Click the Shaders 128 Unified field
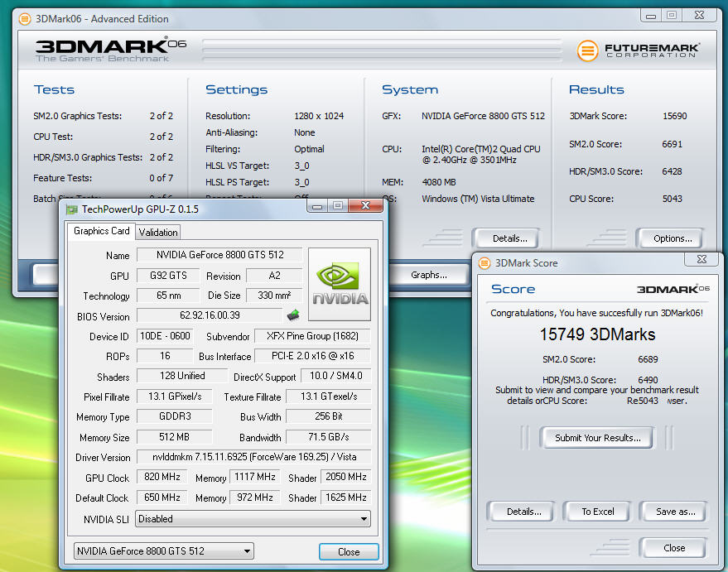This screenshot has width=728, height=572. (182, 376)
